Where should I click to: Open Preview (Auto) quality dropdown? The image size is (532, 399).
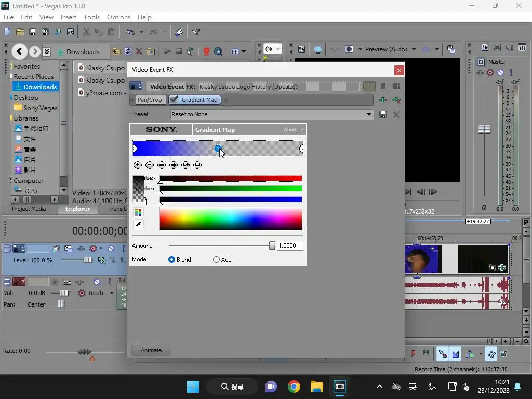(414, 49)
